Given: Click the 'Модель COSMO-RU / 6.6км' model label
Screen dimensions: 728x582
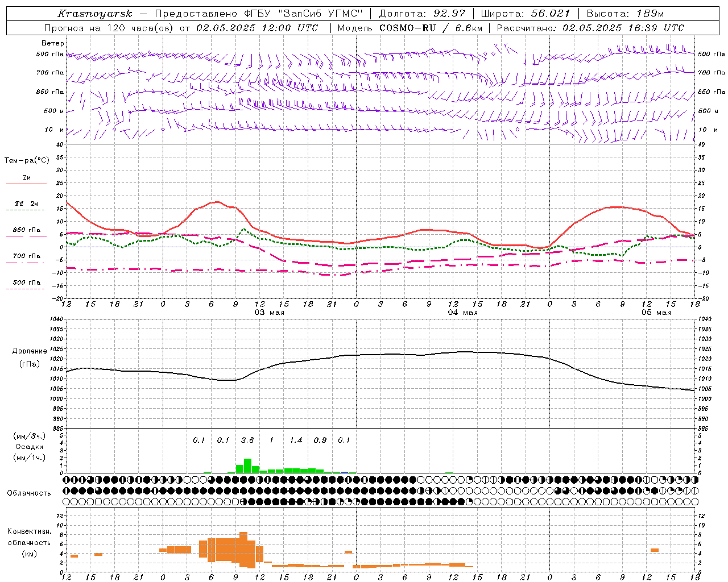Looking at the screenshot, I should (410, 28).
